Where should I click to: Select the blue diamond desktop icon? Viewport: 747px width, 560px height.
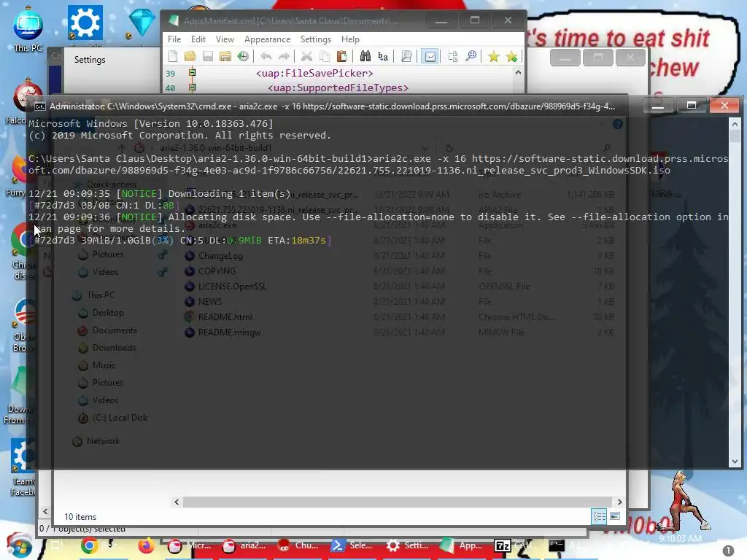coord(142,22)
